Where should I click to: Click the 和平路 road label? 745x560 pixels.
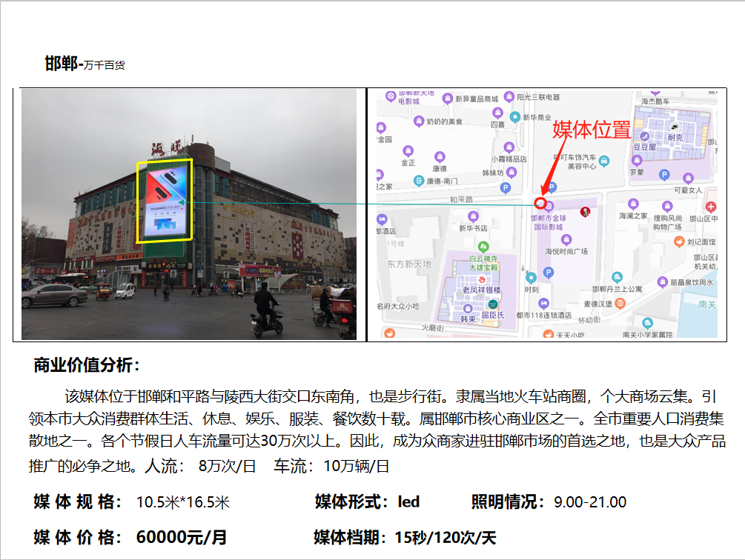click(461, 199)
